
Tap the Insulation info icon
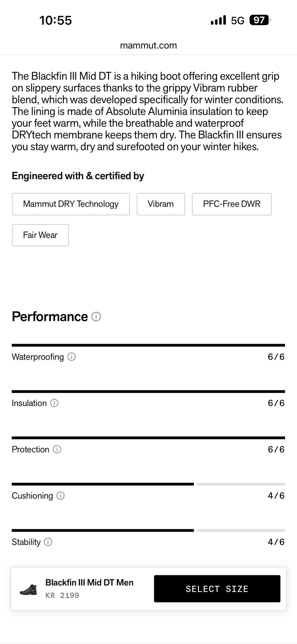click(54, 403)
